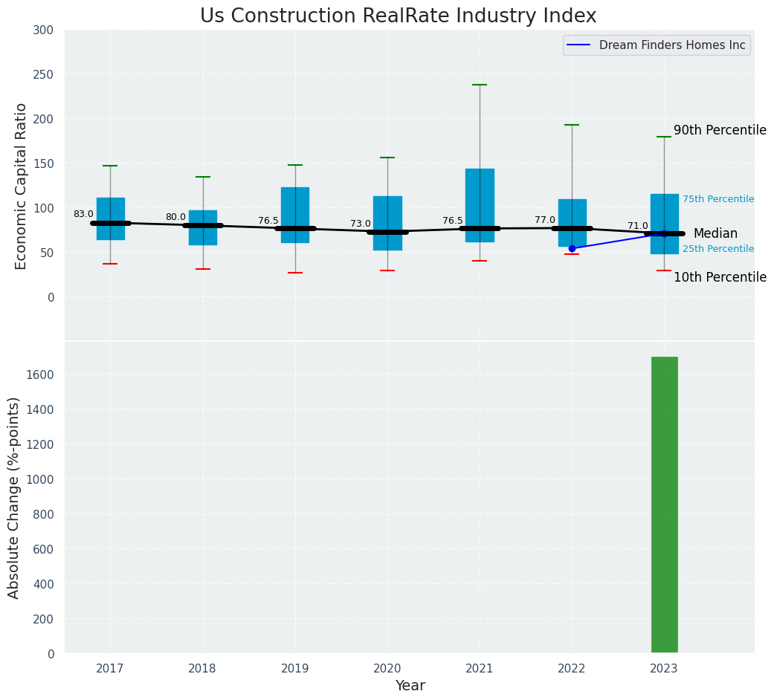Click the 73.0 median value label

pos(361,224)
